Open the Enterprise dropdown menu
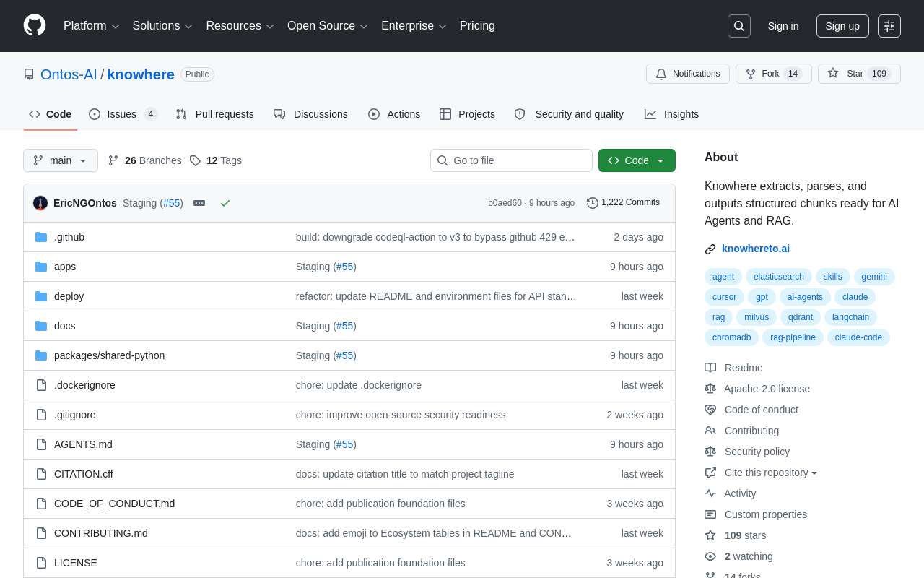Image resolution: width=924 pixels, height=578 pixels. point(414,26)
